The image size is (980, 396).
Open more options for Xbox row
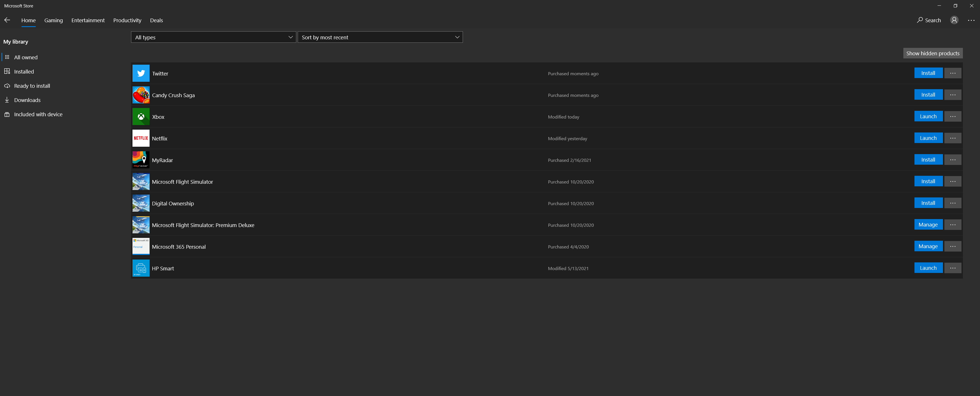point(953,117)
